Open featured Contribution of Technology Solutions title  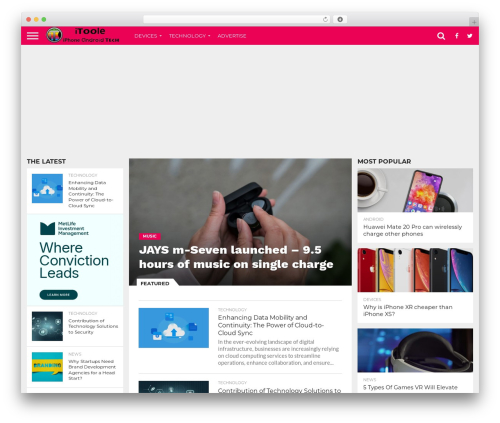point(279,390)
